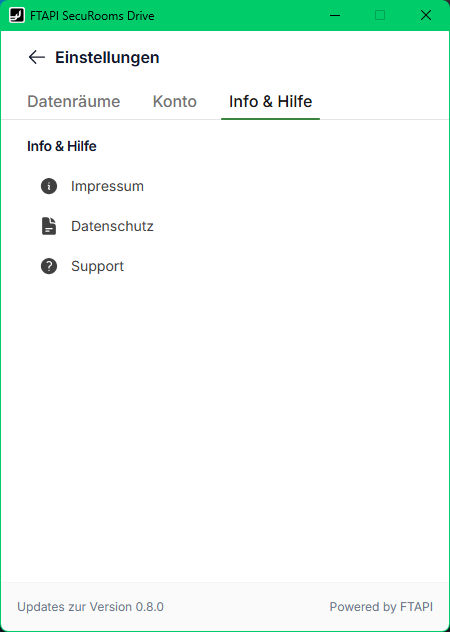Image resolution: width=450 pixels, height=632 pixels.
Task: Click the FTAPI app logo in title bar
Action: point(17,15)
